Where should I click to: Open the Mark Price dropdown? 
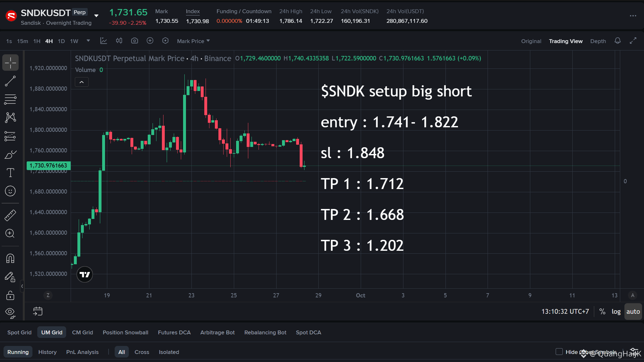tap(193, 41)
